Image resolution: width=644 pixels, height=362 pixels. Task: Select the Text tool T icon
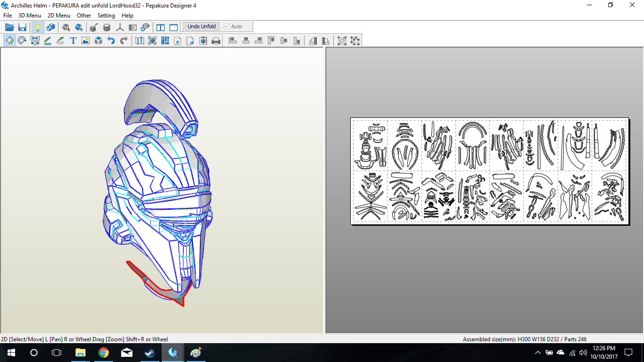[x=73, y=41]
